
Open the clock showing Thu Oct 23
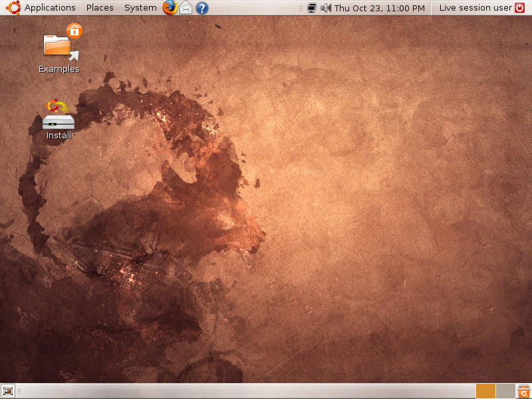click(x=379, y=8)
